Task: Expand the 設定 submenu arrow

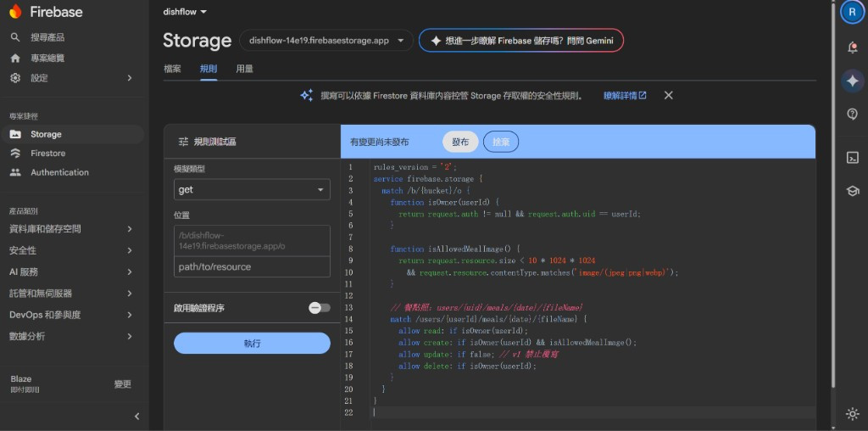Action: point(130,78)
